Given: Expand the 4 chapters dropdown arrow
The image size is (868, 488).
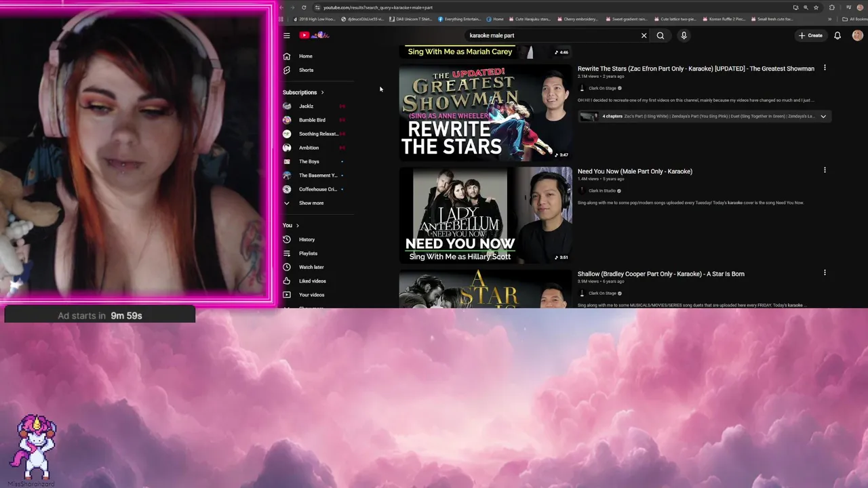Looking at the screenshot, I should [x=823, y=117].
